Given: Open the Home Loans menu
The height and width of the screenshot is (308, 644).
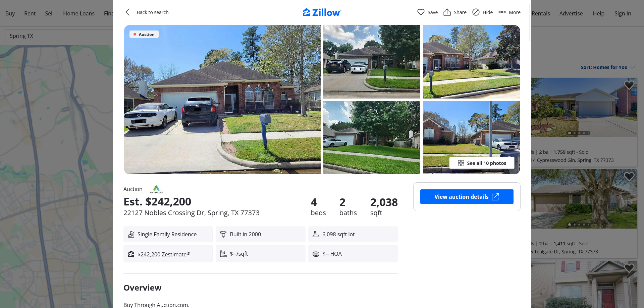Looking at the screenshot, I should tap(79, 13).
